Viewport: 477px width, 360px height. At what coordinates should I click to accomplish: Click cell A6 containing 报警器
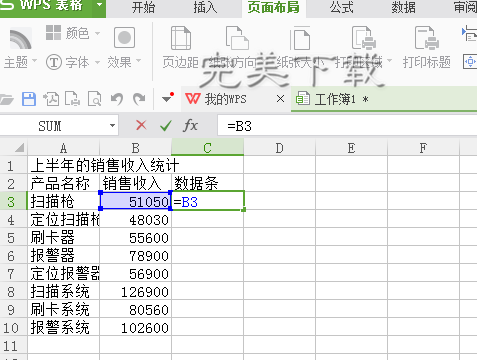[64, 255]
